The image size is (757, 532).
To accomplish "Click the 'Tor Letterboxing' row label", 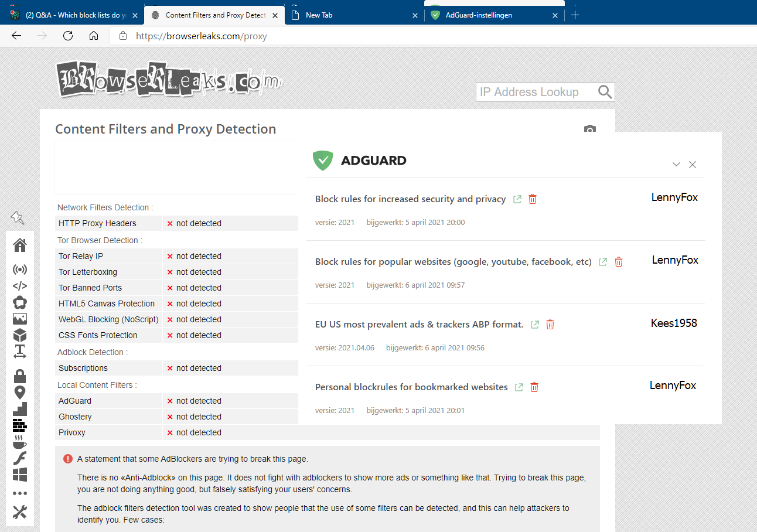I will 88,272.
